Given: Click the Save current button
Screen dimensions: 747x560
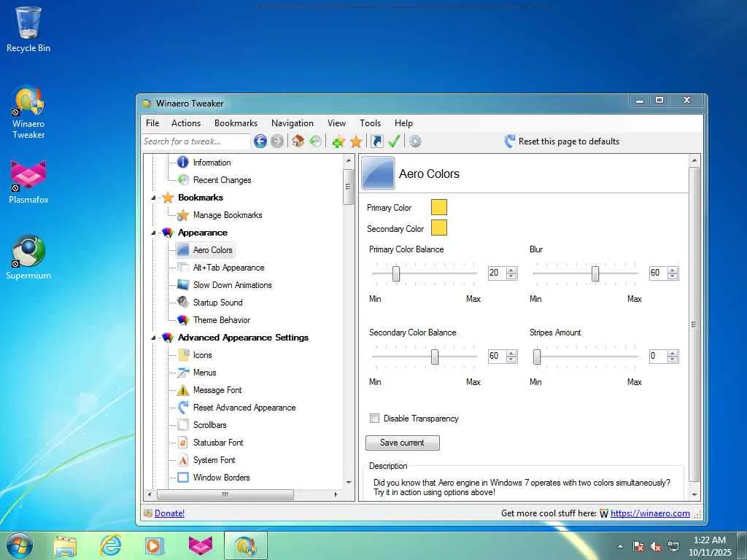Looking at the screenshot, I should click(402, 443).
